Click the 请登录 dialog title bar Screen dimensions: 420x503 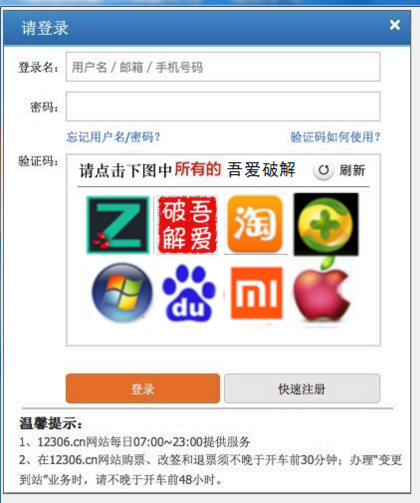point(207,28)
